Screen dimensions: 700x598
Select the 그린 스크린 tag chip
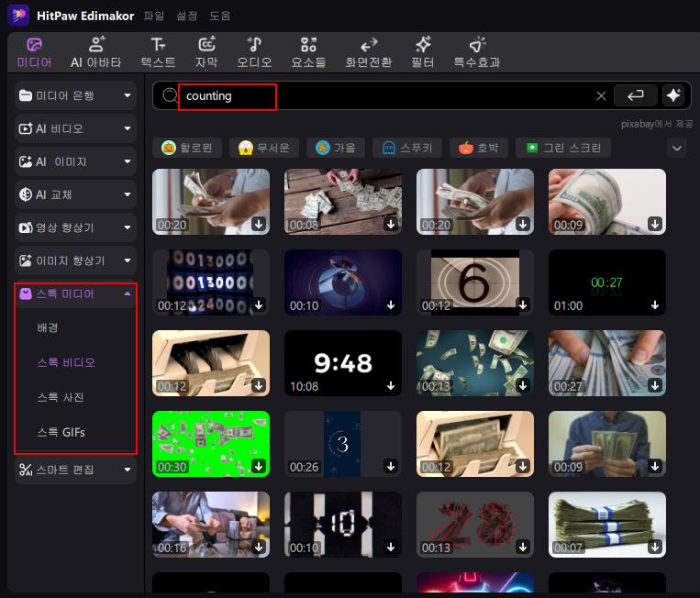(x=563, y=148)
